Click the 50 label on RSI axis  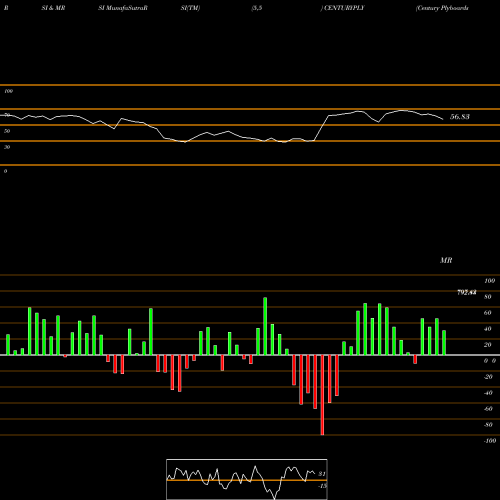pos(7,131)
